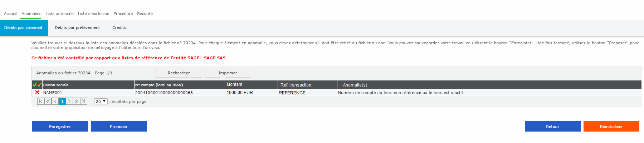Image resolution: width=644 pixels, height=143 pixels.
Task: Toggle all-rows check icon in table header
Action: click(x=37, y=85)
